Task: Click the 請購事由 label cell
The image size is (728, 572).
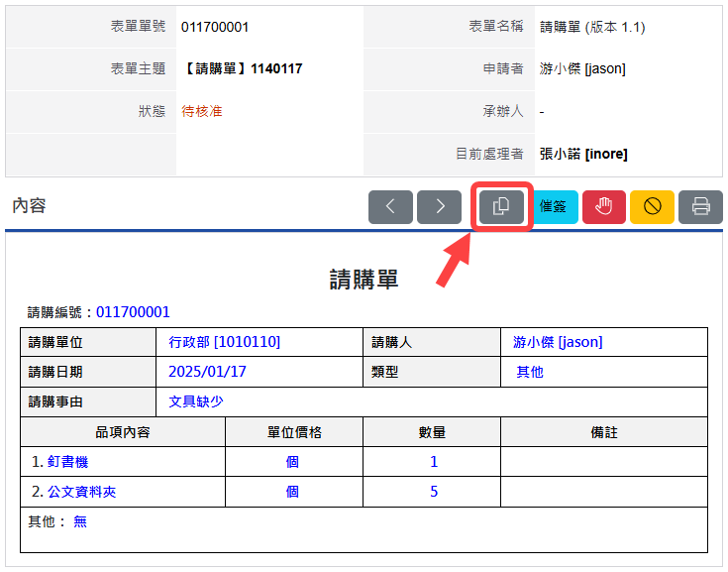Action: [88, 401]
